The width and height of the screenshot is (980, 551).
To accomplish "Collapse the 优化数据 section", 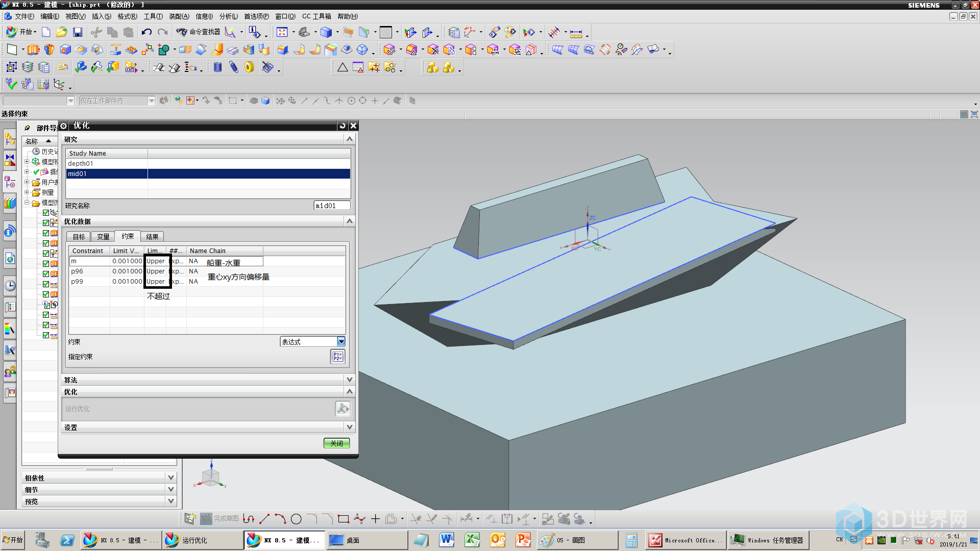I will (x=350, y=221).
